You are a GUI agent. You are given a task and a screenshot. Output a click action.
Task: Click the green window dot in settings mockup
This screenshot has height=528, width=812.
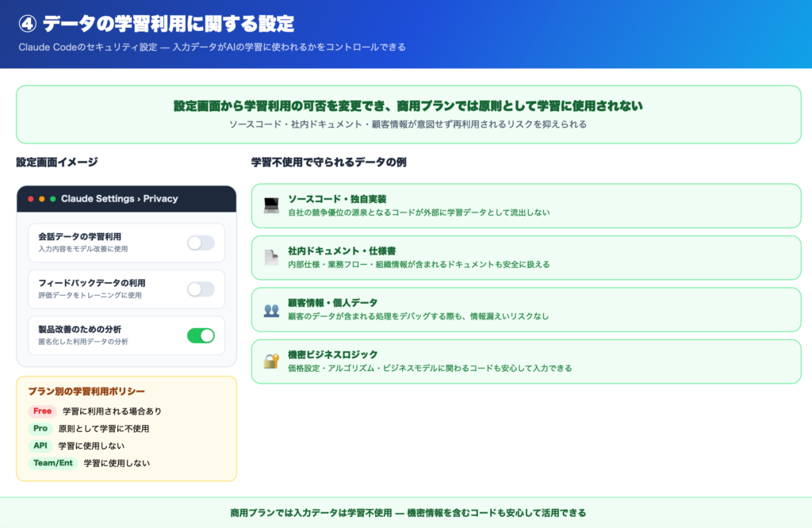click(x=53, y=199)
